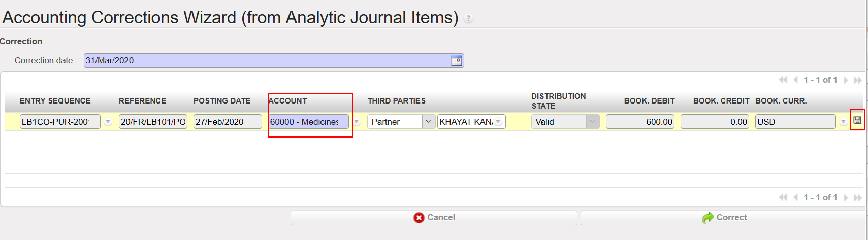
Task: Open the KHAYAT KAN partner lookup arrow
Action: [499, 122]
